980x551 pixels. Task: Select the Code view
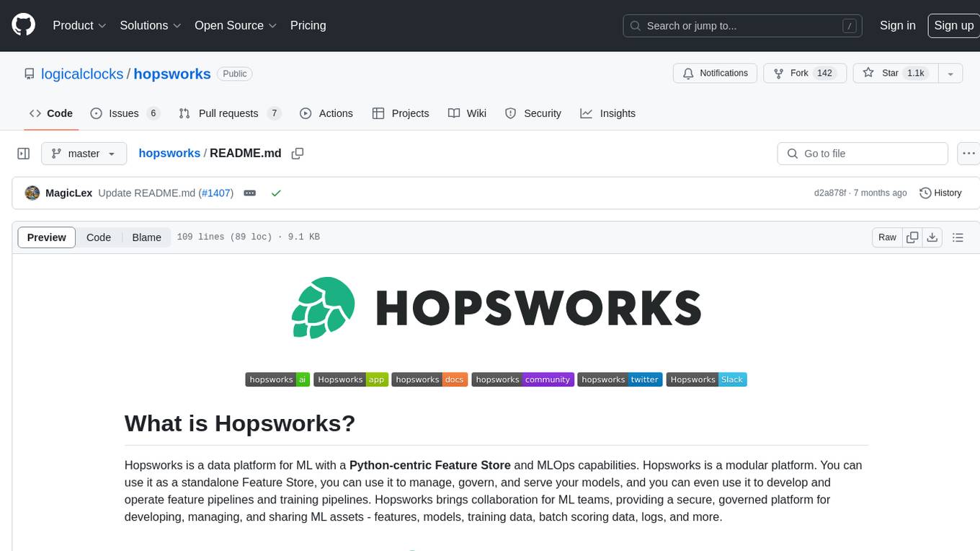[x=99, y=237]
